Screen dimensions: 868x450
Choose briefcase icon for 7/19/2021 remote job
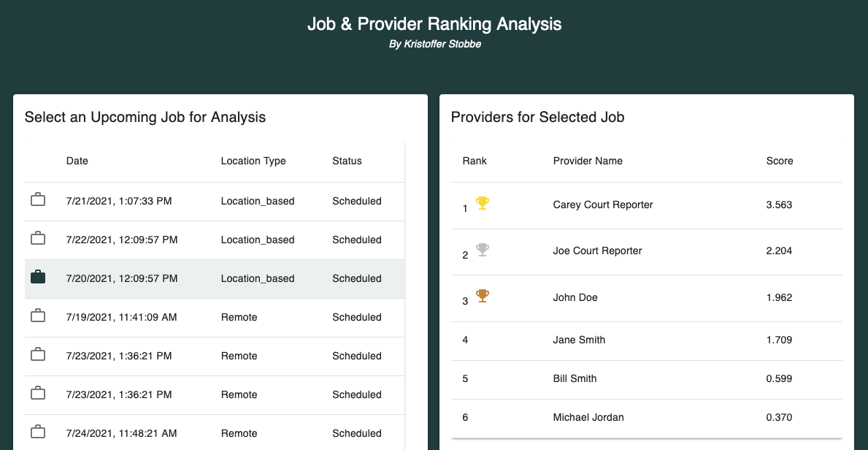pos(38,316)
